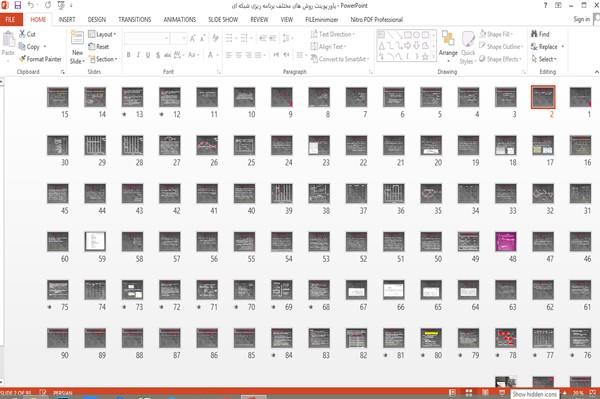Click the Save icon in quick access toolbar
Screen dimensions: 600x399
click(17, 5)
